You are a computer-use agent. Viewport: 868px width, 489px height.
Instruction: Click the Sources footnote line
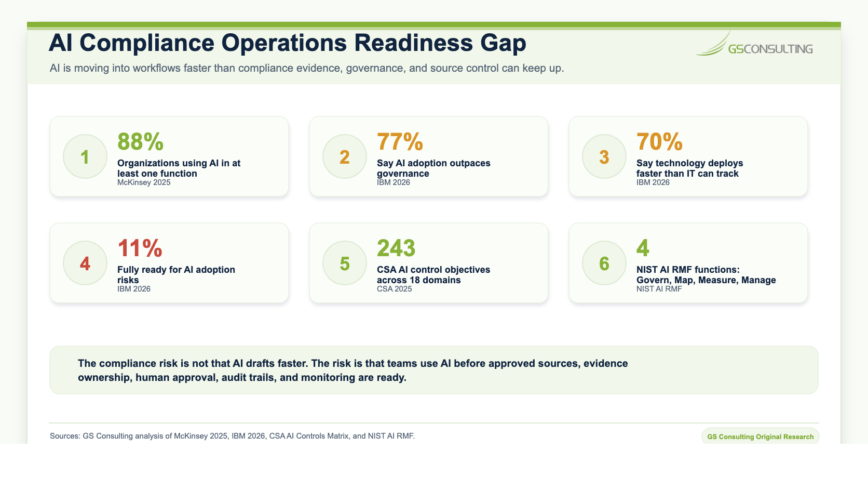(x=232, y=436)
